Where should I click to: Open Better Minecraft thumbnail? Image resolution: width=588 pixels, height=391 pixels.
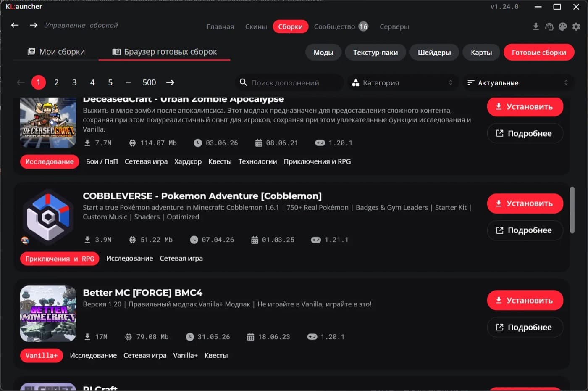pos(48,314)
